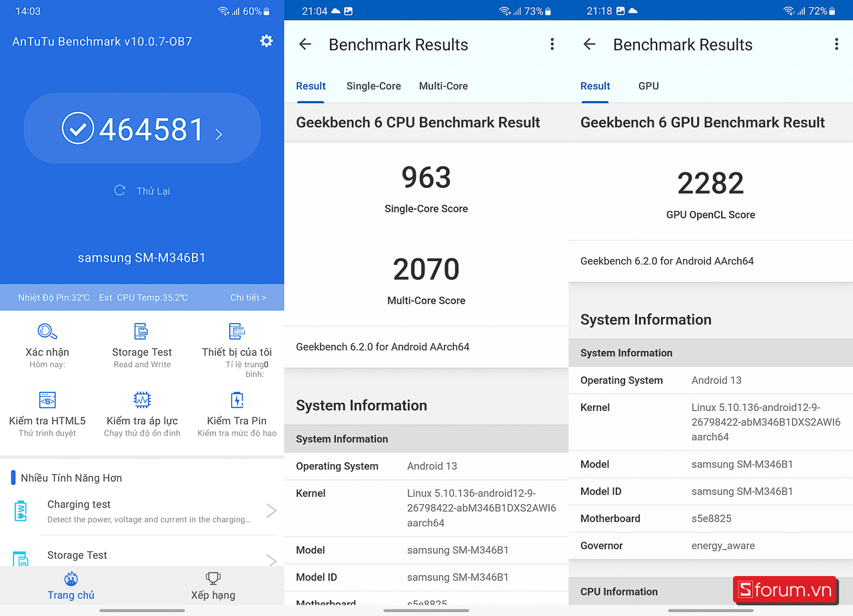Switch to the GPU tab
Image resolution: width=853 pixels, height=616 pixels.
coord(648,86)
